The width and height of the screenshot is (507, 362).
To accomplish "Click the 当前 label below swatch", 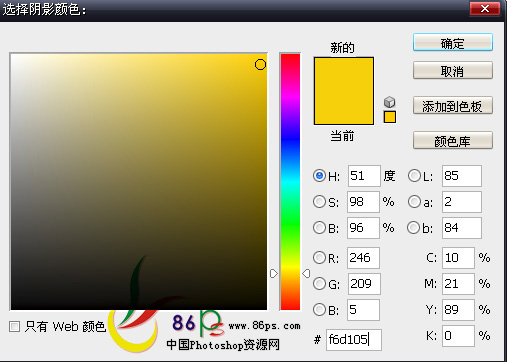I will tap(342, 136).
